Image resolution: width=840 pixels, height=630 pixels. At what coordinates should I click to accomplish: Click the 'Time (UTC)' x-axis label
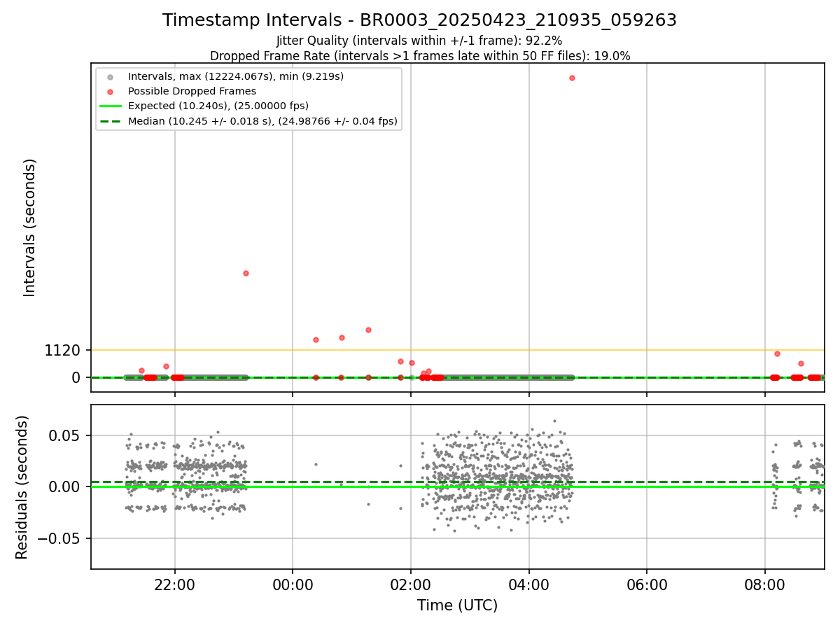[x=457, y=605]
